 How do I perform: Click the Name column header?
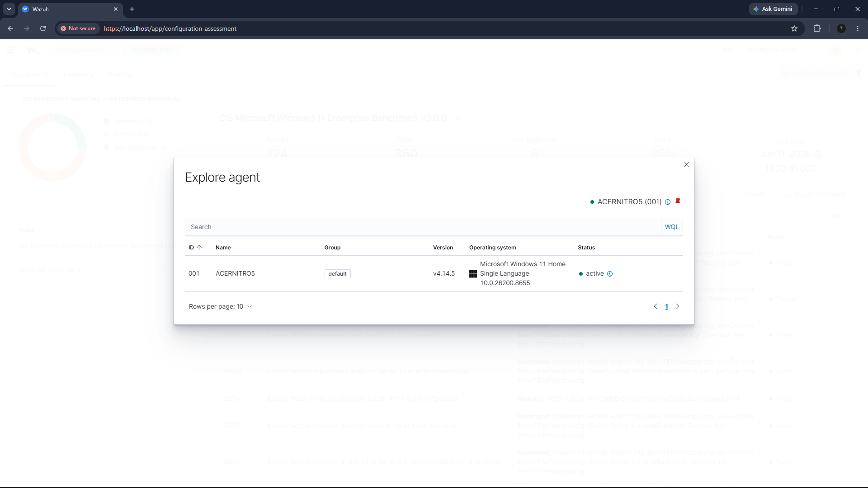coord(223,248)
